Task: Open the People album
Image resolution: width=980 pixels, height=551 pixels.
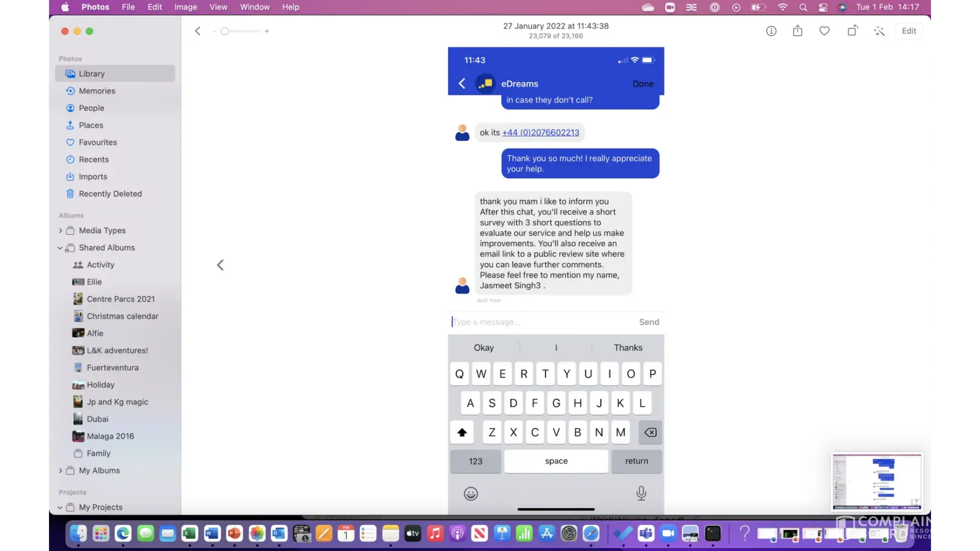Action: [x=115, y=108]
